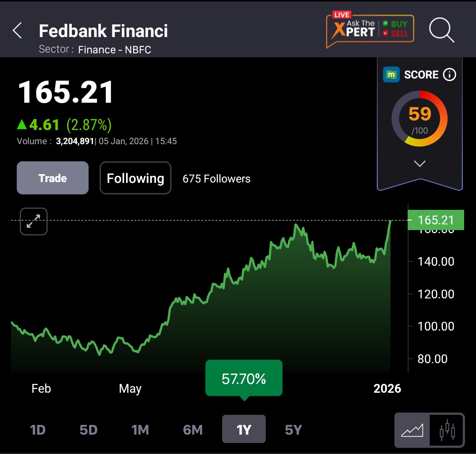476x454 pixels.
Task: Tap the 80.00 axis label
Action: [432, 359]
